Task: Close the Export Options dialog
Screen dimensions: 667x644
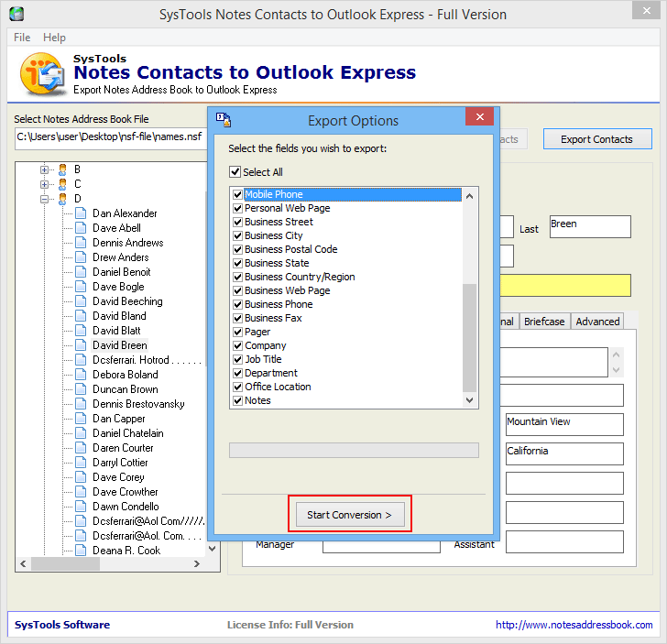Action: point(480,116)
